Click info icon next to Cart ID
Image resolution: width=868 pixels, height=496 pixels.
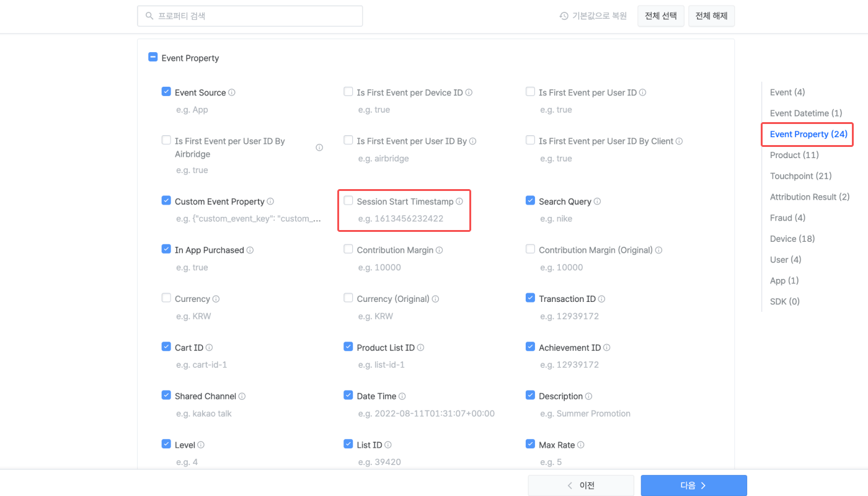tap(210, 348)
